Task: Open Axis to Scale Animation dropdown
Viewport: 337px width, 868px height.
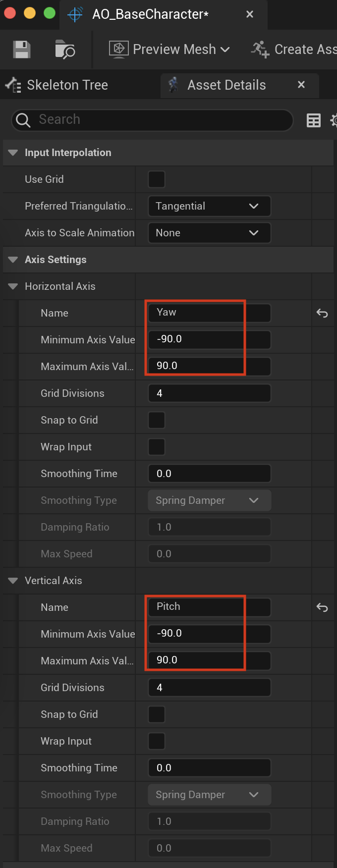Action: [x=209, y=233]
